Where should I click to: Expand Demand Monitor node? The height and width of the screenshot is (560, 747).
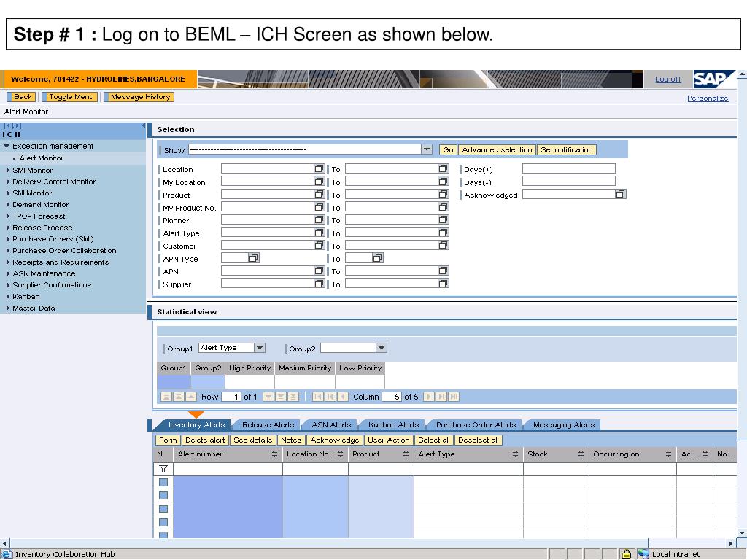(7, 204)
